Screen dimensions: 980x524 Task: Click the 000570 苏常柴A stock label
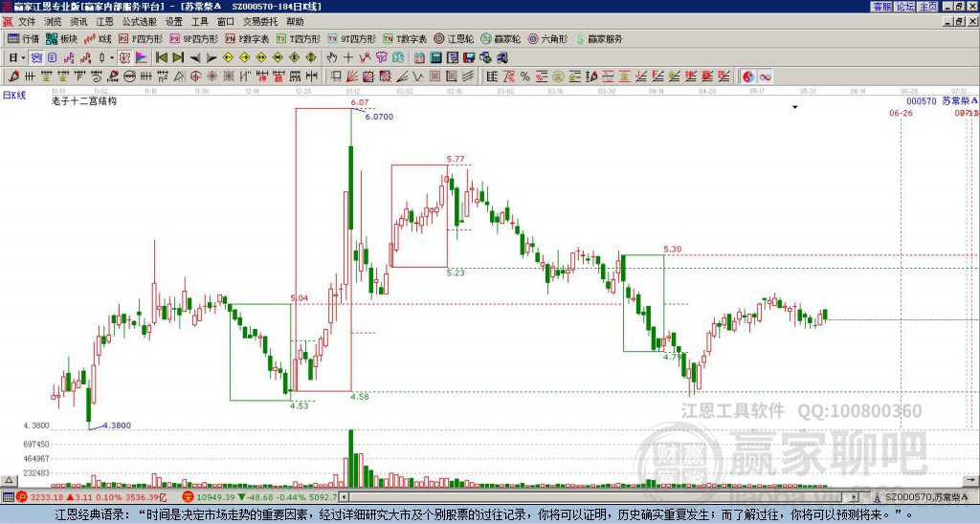(942, 100)
